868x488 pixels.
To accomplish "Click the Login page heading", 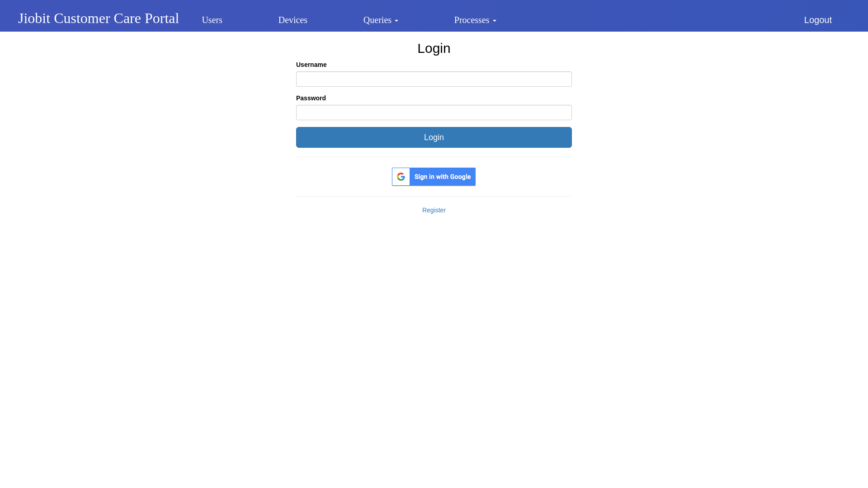I will click(x=434, y=48).
